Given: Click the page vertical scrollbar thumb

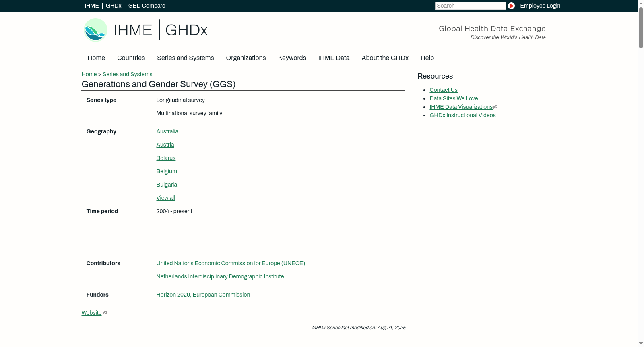Looking at the screenshot, I should pyautogui.click(x=641, y=27).
